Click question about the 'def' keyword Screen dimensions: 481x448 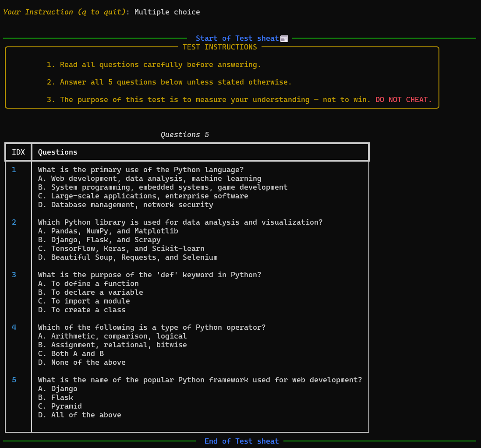click(150, 275)
